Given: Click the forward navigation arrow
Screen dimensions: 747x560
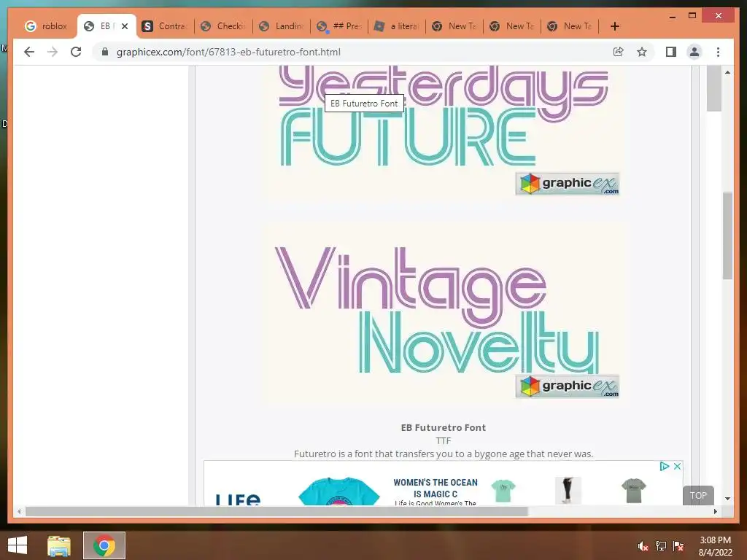Looking at the screenshot, I should [53, 52].
